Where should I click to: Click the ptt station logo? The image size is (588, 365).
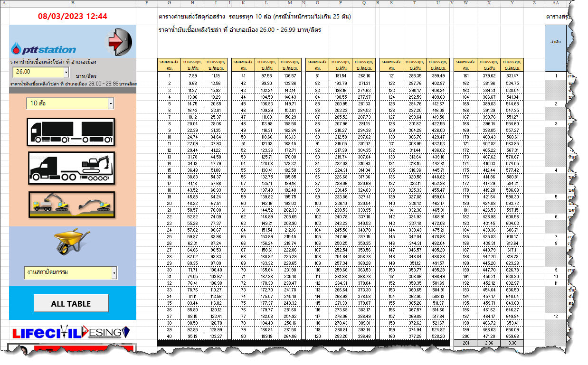pyautogui.click(x=44, y=48)
